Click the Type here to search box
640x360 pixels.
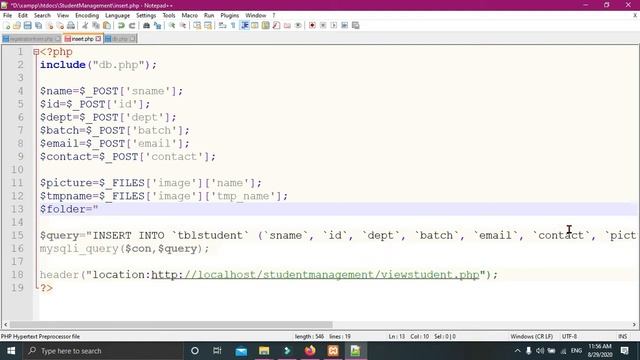pos(103,351)
